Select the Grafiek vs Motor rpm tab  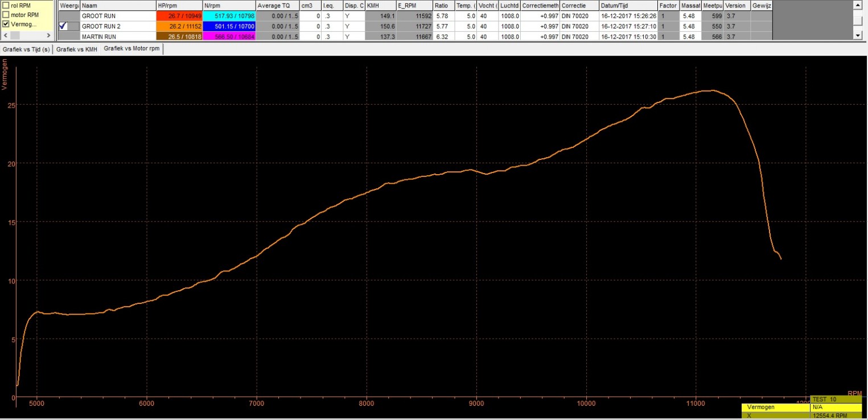pos(132,49)
